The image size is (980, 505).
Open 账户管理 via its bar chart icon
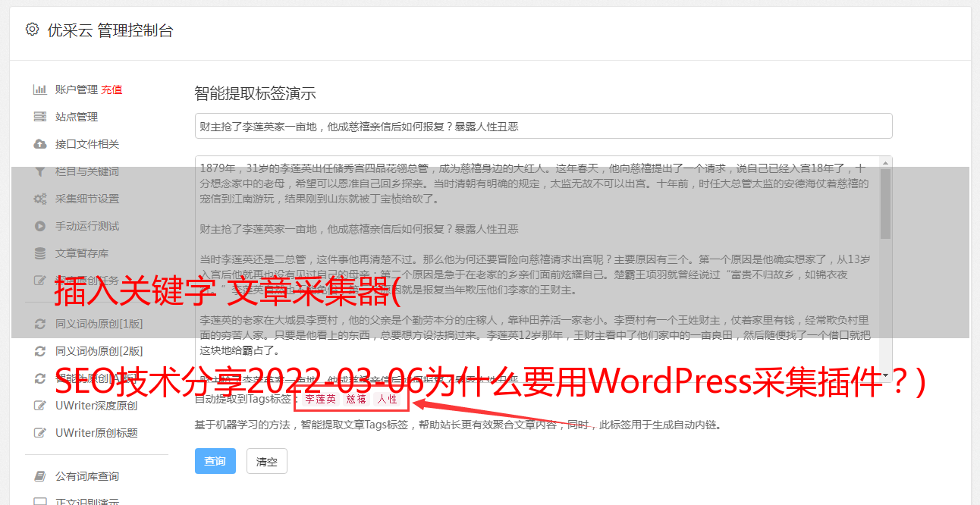[x=40, y=89]
